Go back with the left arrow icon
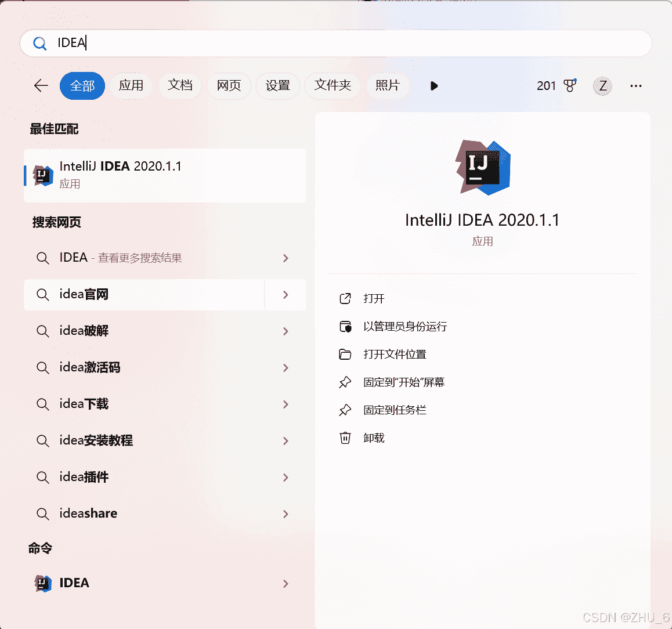672x629 pixels. tap(41, 86)
